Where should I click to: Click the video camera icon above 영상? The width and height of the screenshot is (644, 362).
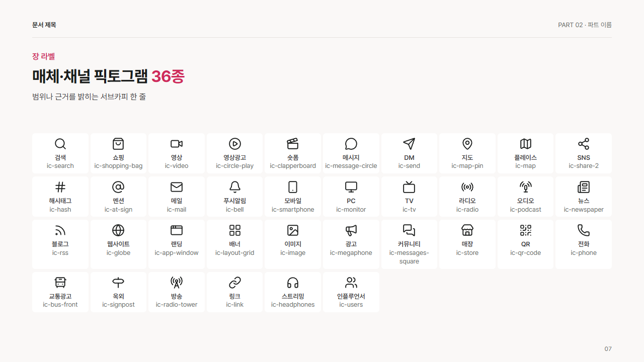pos(177,144)
